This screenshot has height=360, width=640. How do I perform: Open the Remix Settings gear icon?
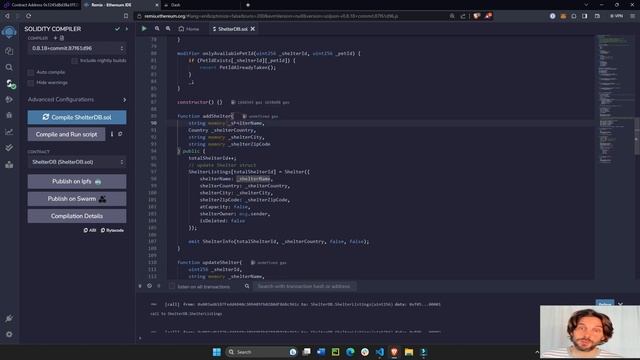[x=9, y=334]
